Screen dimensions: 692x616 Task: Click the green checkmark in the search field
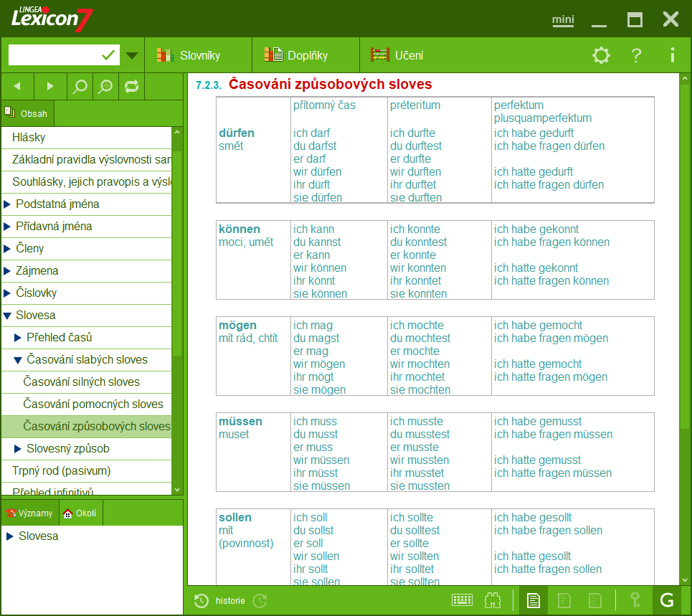tap(106, 55)
